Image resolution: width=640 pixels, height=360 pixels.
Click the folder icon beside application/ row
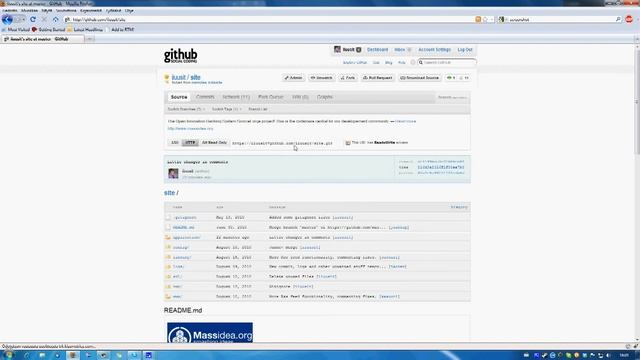point(168,237)
